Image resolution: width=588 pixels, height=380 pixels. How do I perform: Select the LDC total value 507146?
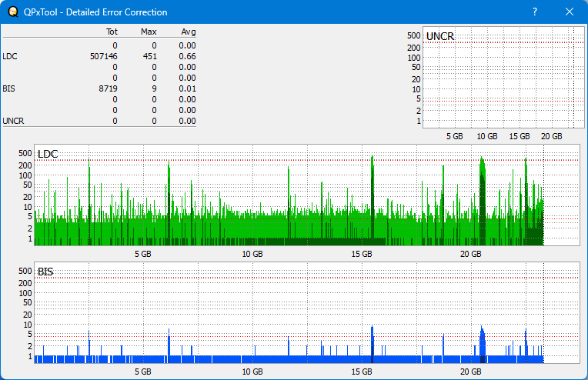coord(103,56)
